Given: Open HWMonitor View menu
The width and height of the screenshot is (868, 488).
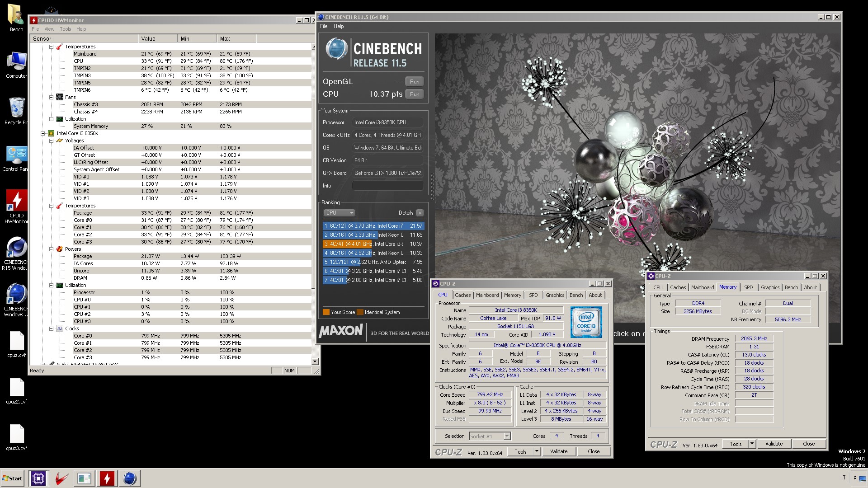Looking at the screenshot, I should click(x=49, y=29).
